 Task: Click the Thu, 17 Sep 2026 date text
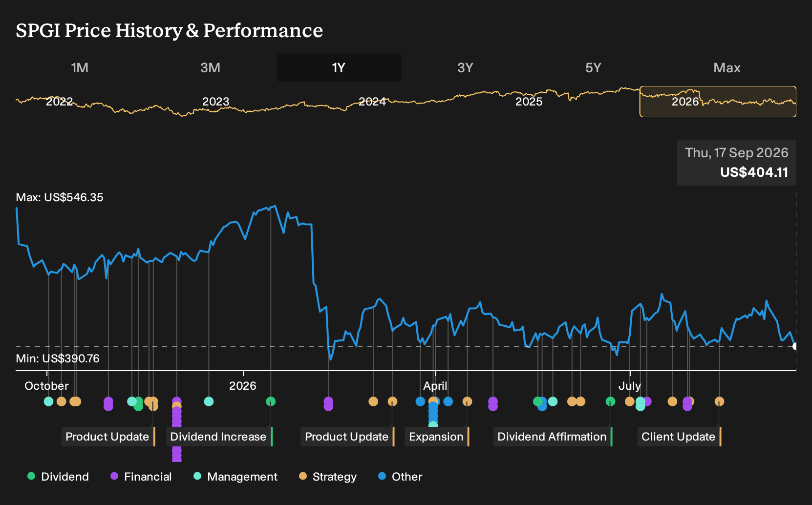(x=736, y=153)
